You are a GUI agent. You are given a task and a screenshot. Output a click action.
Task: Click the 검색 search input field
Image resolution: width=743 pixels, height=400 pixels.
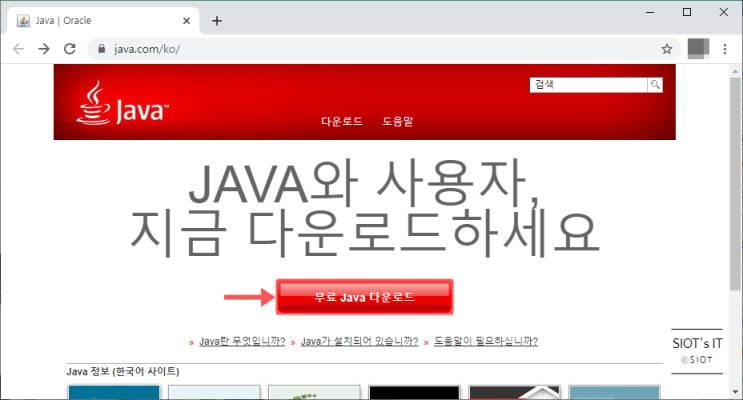click(589, 85)
